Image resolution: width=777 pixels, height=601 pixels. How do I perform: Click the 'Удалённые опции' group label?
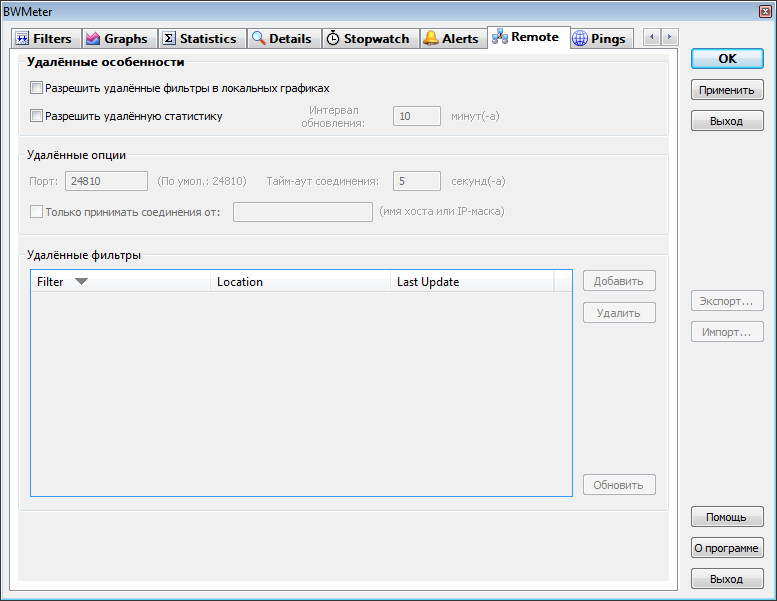pyautogui.click(x=76, y=155)
